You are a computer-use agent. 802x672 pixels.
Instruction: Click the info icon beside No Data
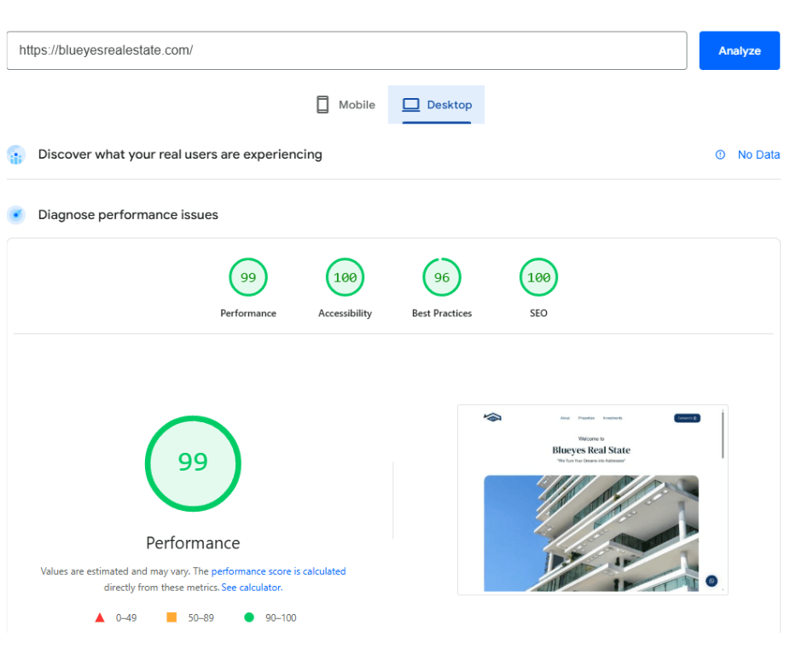720,154
